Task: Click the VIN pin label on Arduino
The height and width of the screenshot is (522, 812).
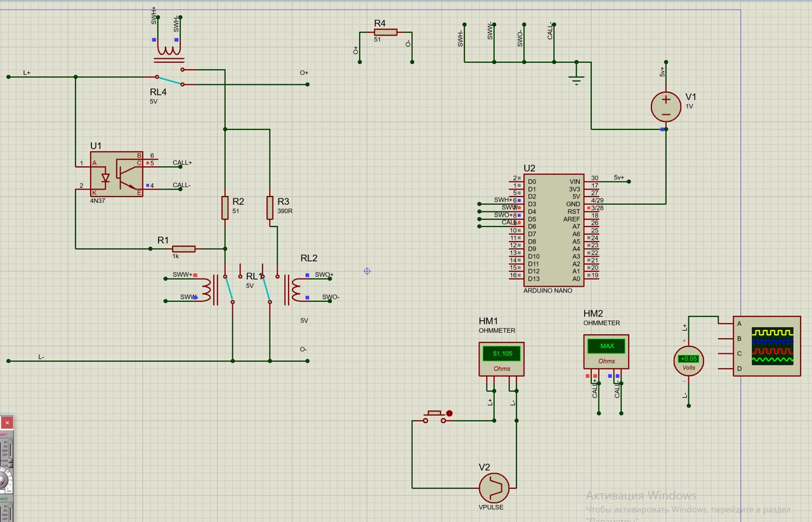Action: pyautogui.click(x=575, y=181)
